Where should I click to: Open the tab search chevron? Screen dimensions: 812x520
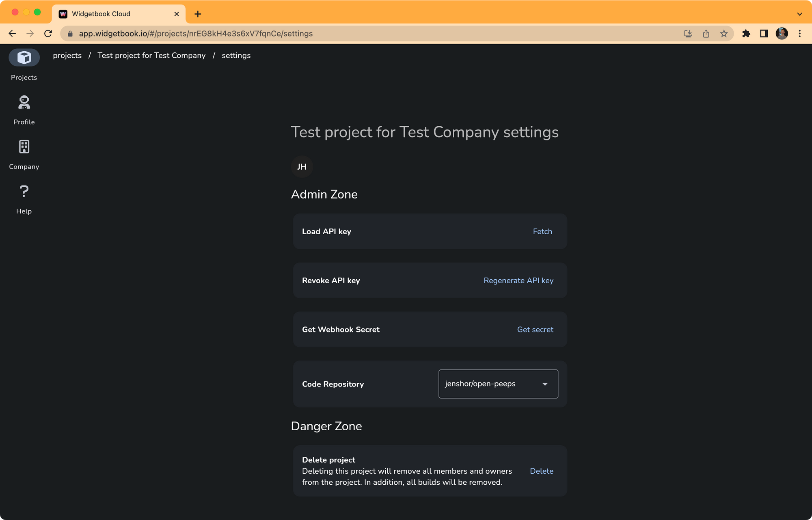(799, 14)
